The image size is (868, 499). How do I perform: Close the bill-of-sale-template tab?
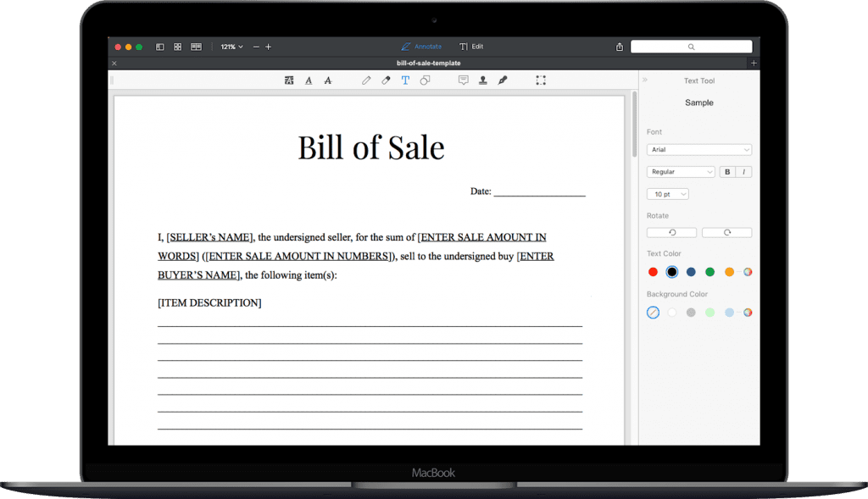click(x=114, y=63)
